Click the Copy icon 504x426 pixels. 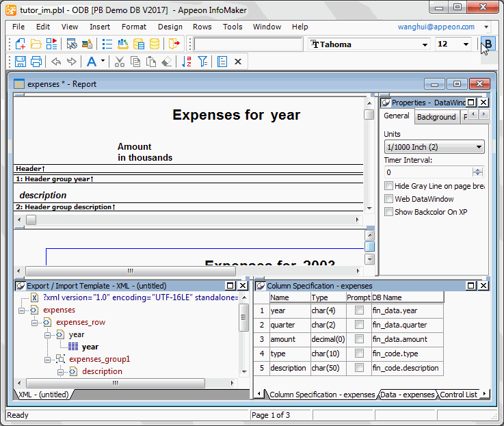[x=135, y=62]
